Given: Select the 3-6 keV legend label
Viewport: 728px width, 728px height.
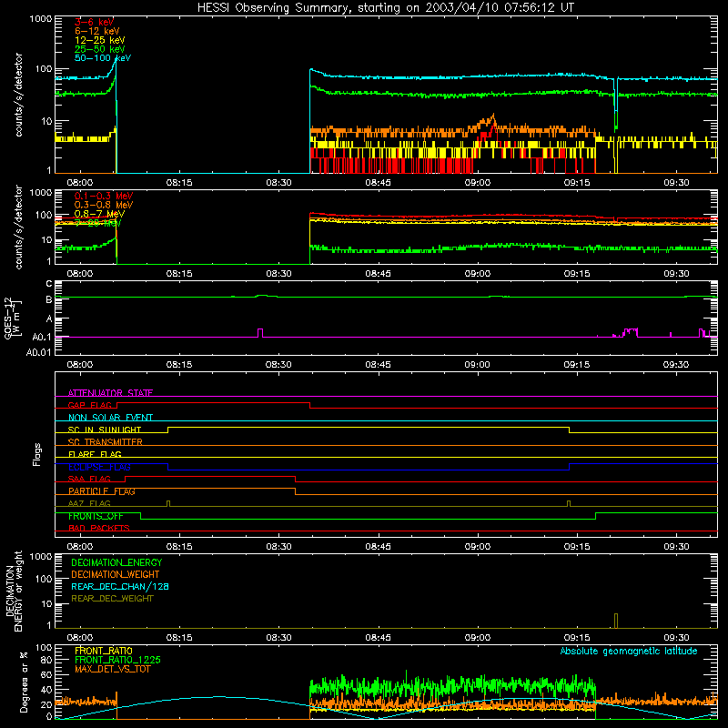Looking at the screenshot, I should point(94,22).
